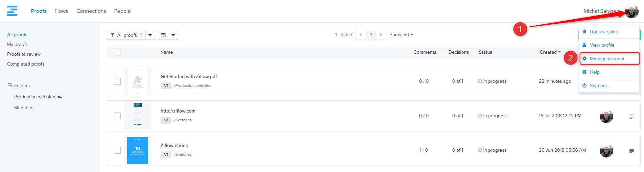644x172 pixels.
Task: Open the details menu icon for http://ziflow.com
Action: pyautogui.click(x=631, y=117)
